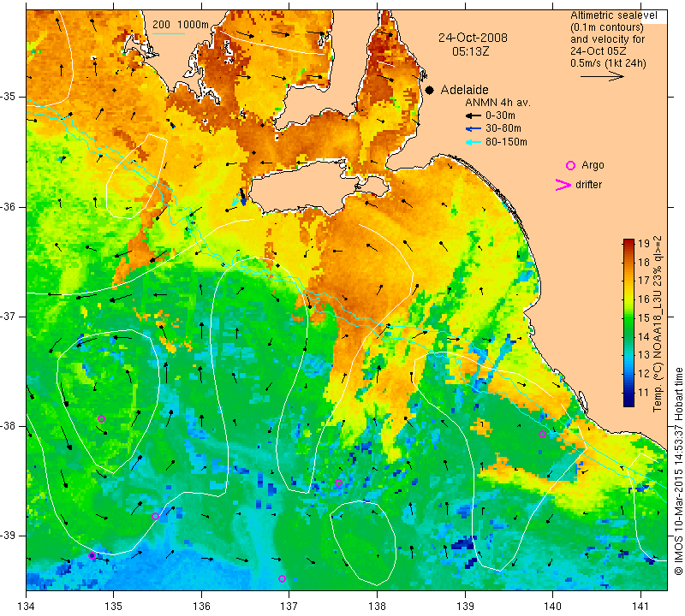Click the blue-cyan mooring arrows west of Kangaroo Island
Image resolution: width=685 pixels, height=616 pixels.
click(240, 198)
